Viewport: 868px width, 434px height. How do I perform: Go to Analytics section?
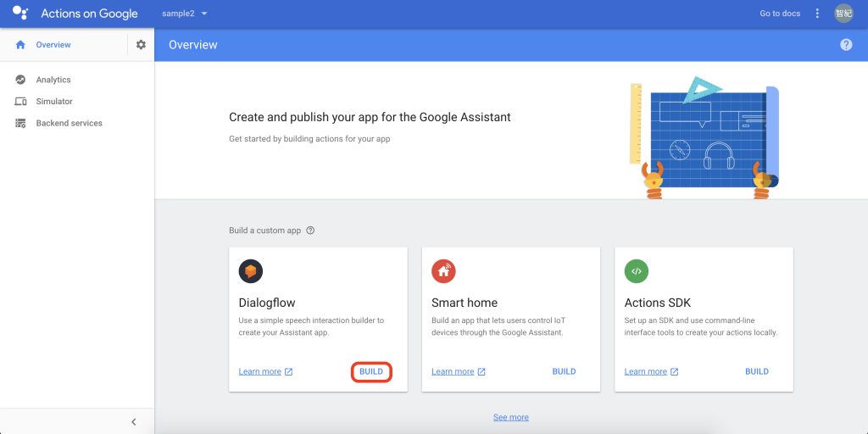click(x=53, y=80)
